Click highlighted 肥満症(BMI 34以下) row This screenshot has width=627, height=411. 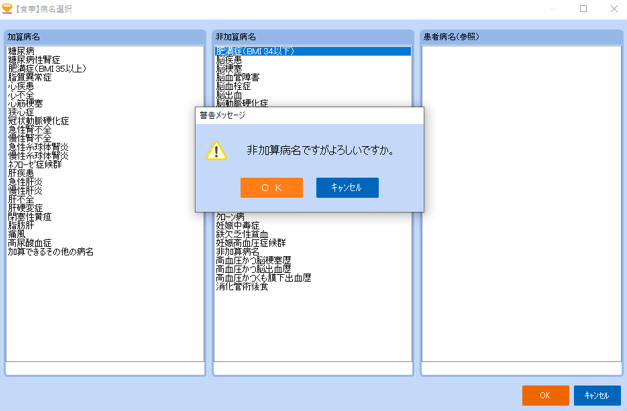(313, 51)
